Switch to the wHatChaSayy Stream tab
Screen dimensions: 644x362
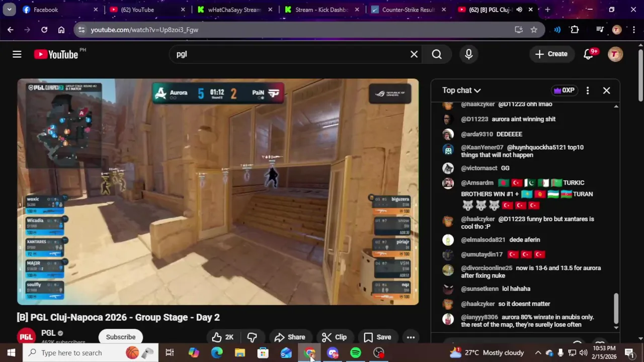coord(234,10)
